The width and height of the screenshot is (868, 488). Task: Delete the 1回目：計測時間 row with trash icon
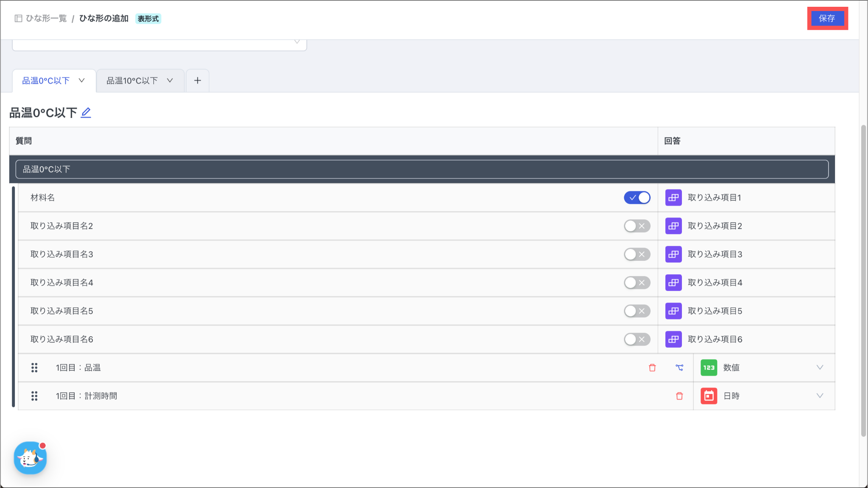coord(679,396)
